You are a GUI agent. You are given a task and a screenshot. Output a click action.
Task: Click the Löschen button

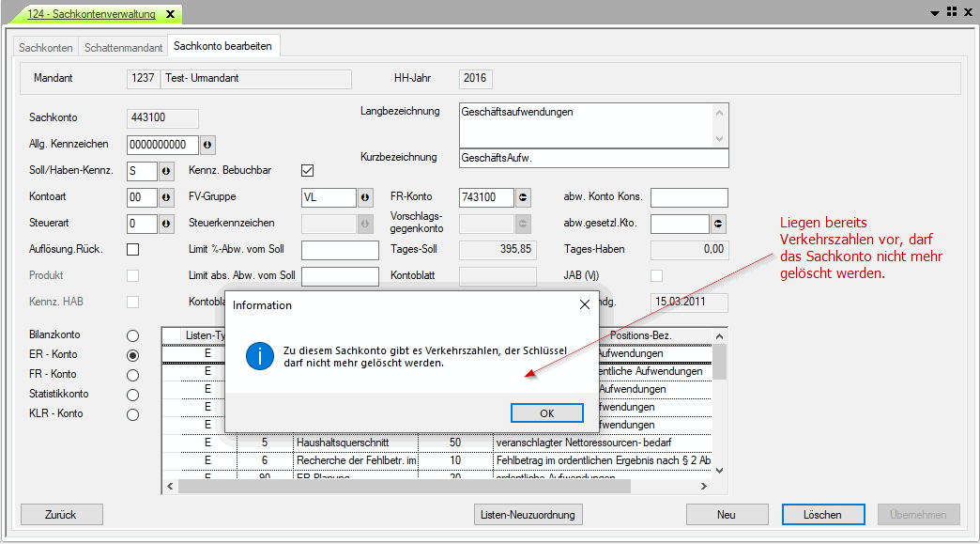pos(822,515)
